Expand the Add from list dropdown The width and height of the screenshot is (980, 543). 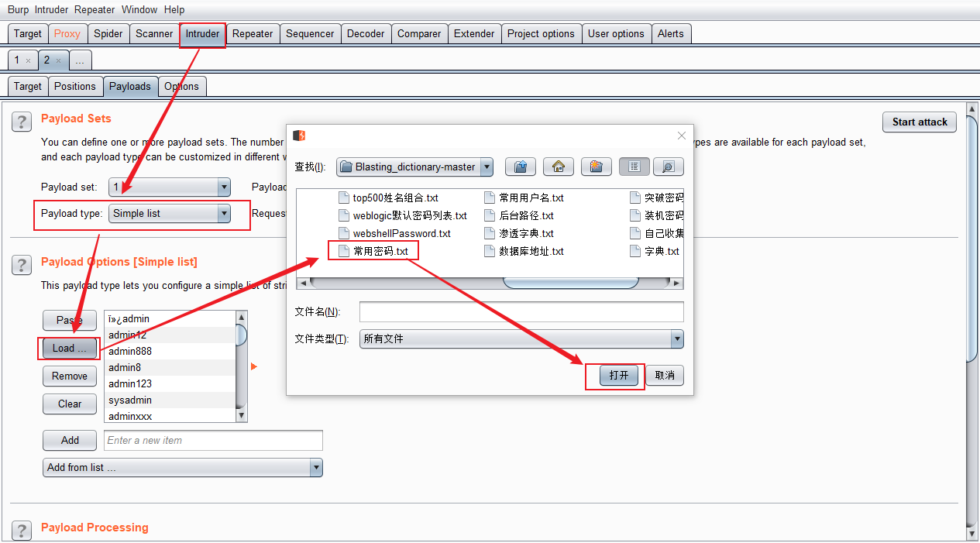315,467
